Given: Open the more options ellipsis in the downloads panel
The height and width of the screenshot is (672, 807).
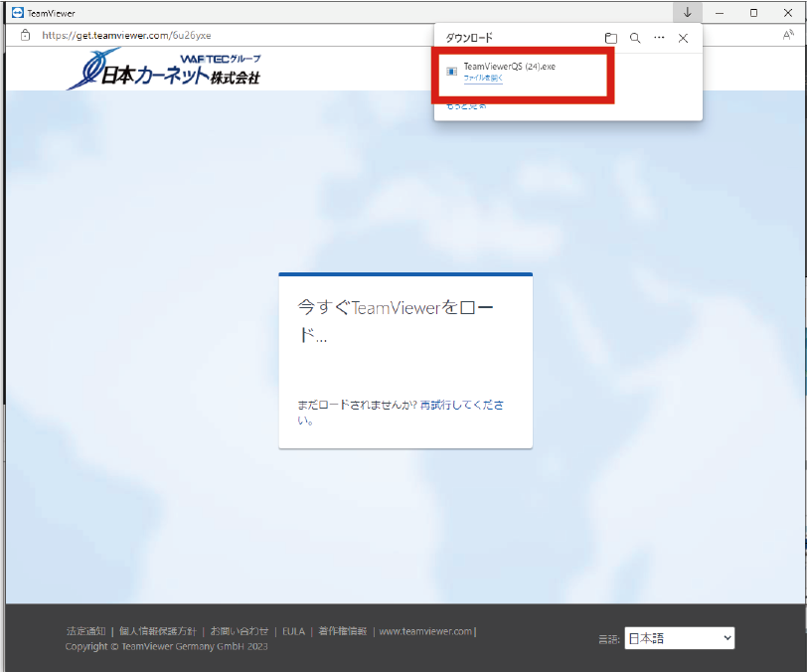Looking at the screenshot, I should 659,38.
